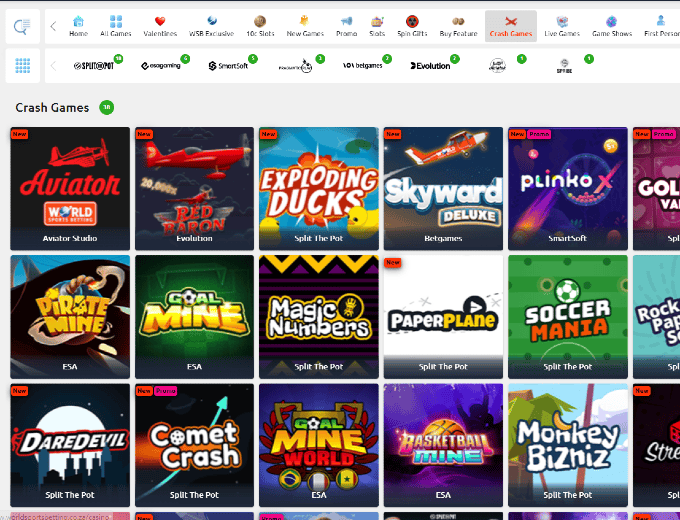This screenshot has height=520, width=680.
Task: Click the Promo badge on Plinko X
Action: 539,134
